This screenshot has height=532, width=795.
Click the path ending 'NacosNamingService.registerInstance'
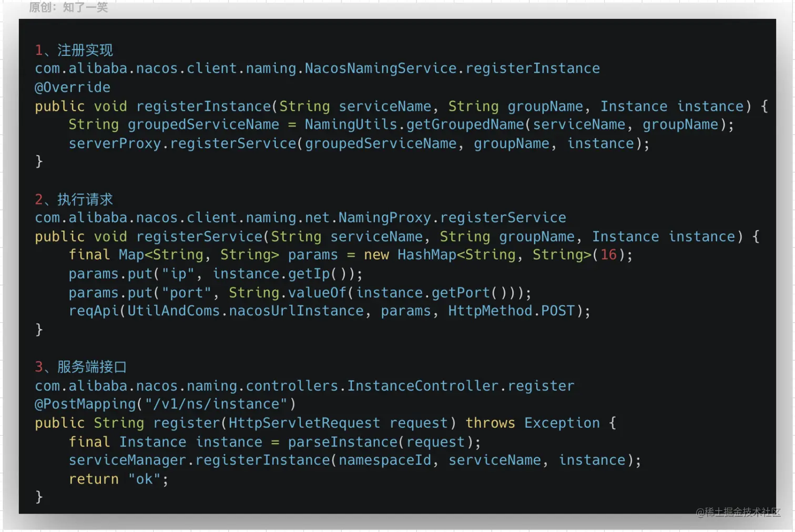[318, 68]
